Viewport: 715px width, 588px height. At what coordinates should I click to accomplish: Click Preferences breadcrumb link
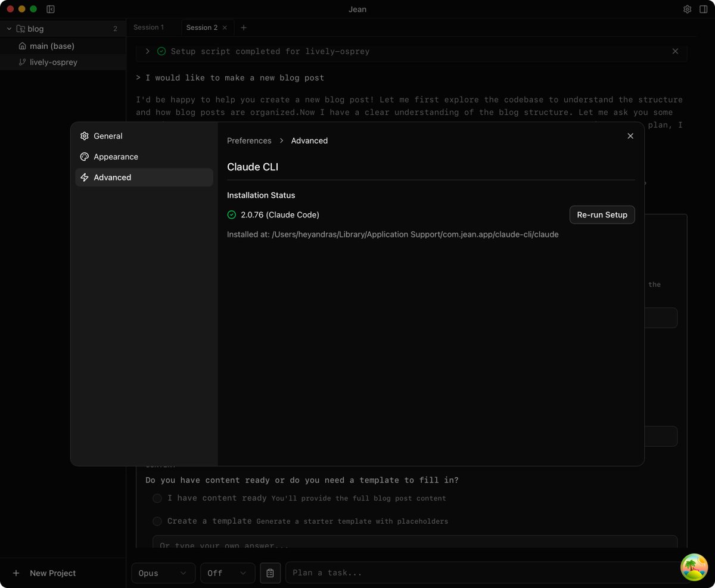[249, 141]
